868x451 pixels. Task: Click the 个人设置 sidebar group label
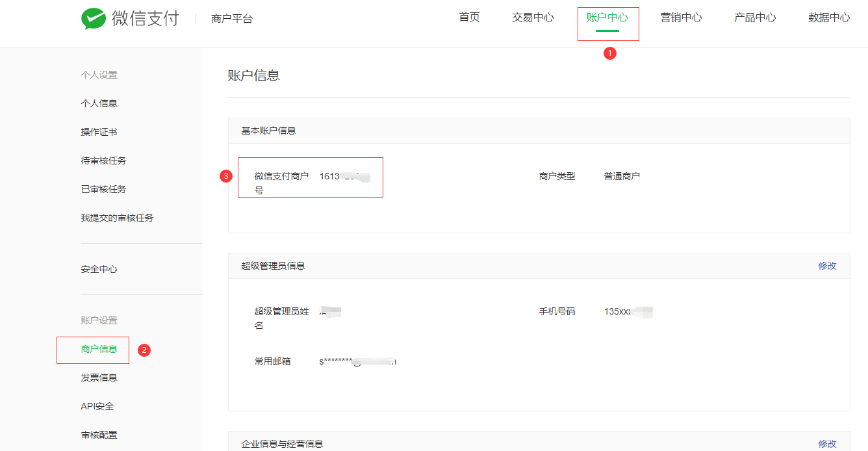pyautogui.click(x=99, y=75)
